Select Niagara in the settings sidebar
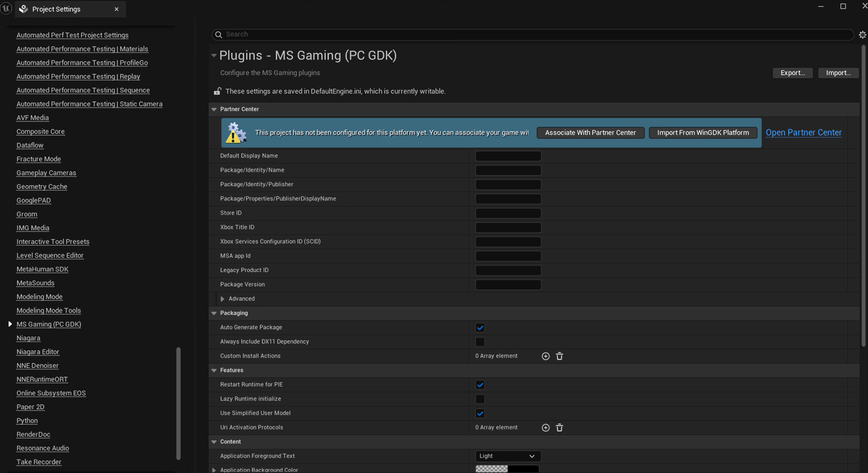 pos(28,338)
